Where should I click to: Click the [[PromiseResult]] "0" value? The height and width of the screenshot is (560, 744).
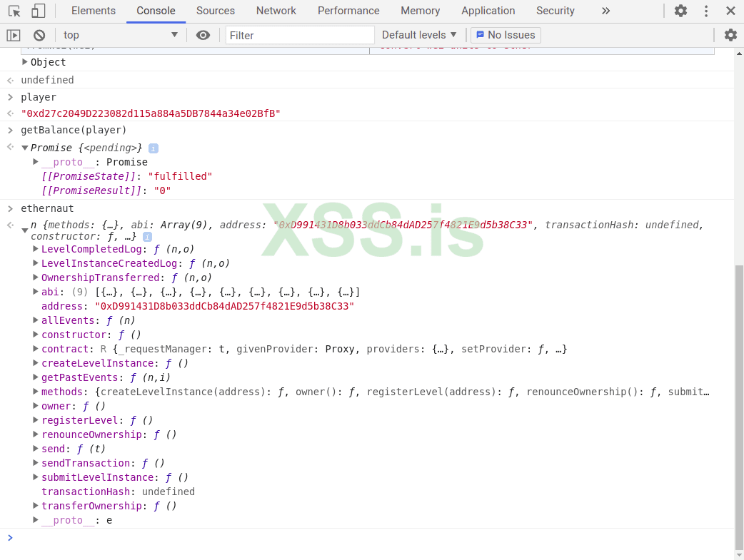pos(162,190)
